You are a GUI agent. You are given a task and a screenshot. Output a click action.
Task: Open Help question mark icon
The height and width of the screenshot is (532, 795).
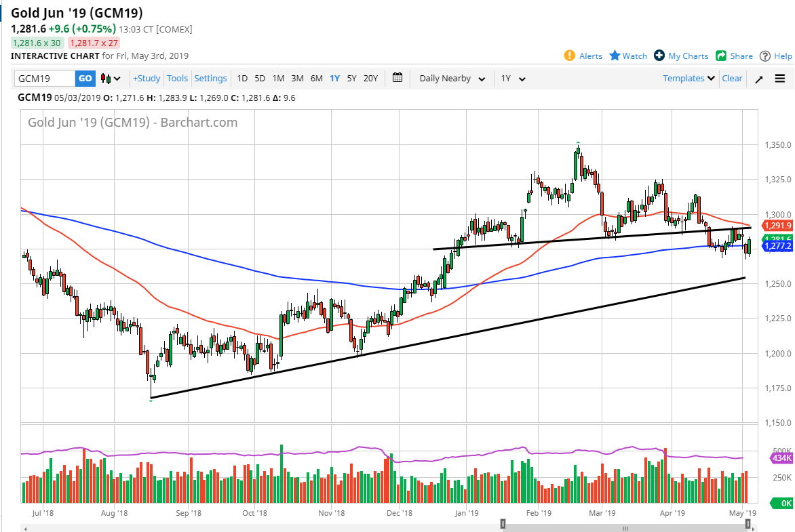(x=765, y=56)
